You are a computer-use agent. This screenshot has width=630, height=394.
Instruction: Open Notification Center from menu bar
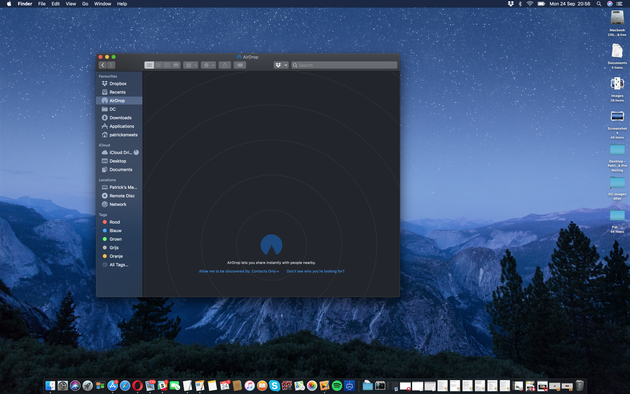[620, 4]
